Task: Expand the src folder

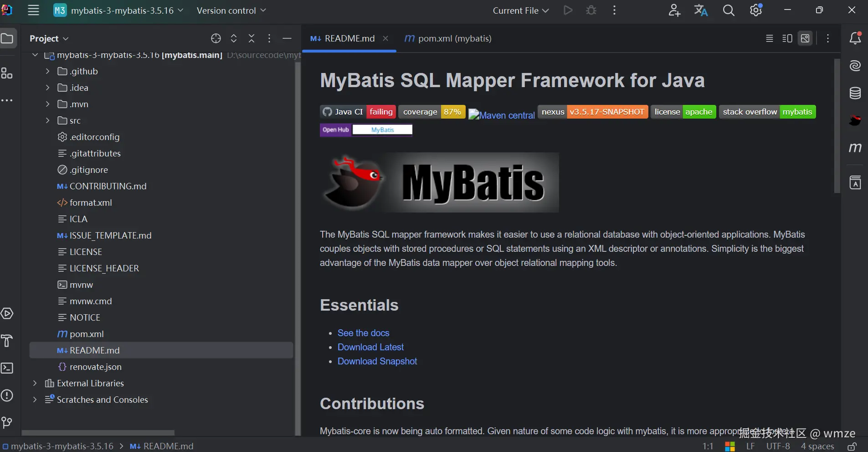Action: tap(48, 120)
